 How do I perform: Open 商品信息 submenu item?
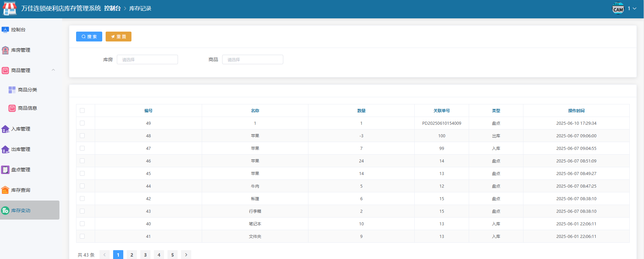point(30,108)
